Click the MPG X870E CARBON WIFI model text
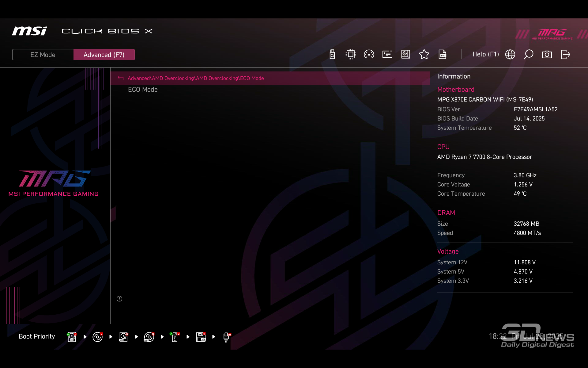The height and width of the screenshot is (368, 588). (x=485, y=100)
